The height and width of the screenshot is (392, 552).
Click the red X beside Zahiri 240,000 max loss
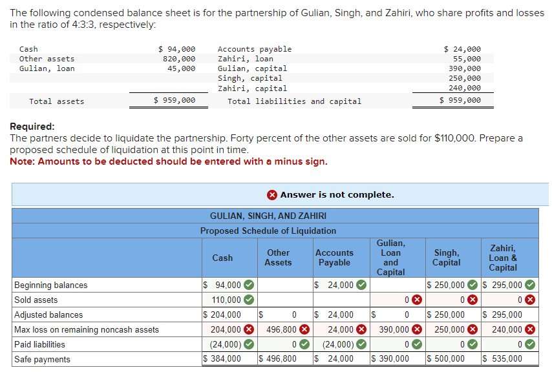(530, 329)
